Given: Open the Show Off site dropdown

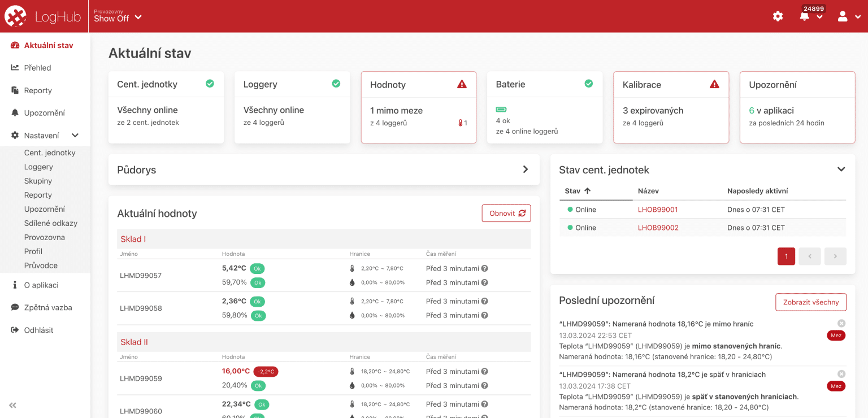Looking at the screenshot, I should [x=118, y=16].
